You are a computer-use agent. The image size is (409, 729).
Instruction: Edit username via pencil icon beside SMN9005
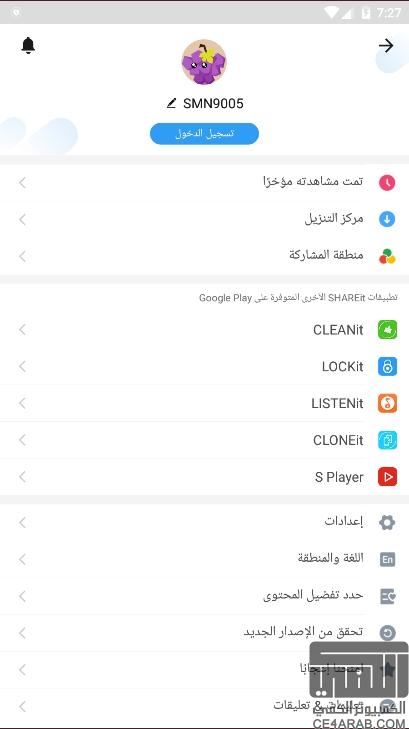(172, 103)
